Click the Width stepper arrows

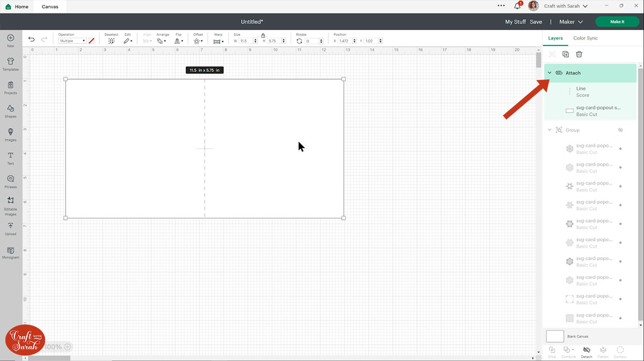257,41
